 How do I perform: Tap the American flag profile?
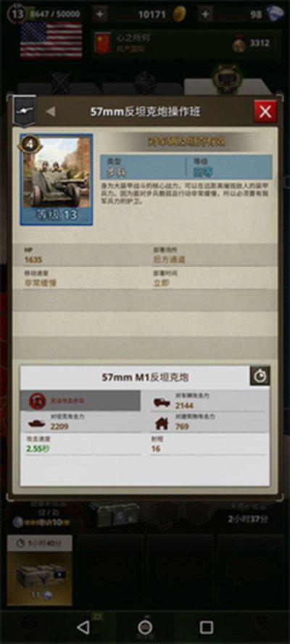(x=51, y=40)
